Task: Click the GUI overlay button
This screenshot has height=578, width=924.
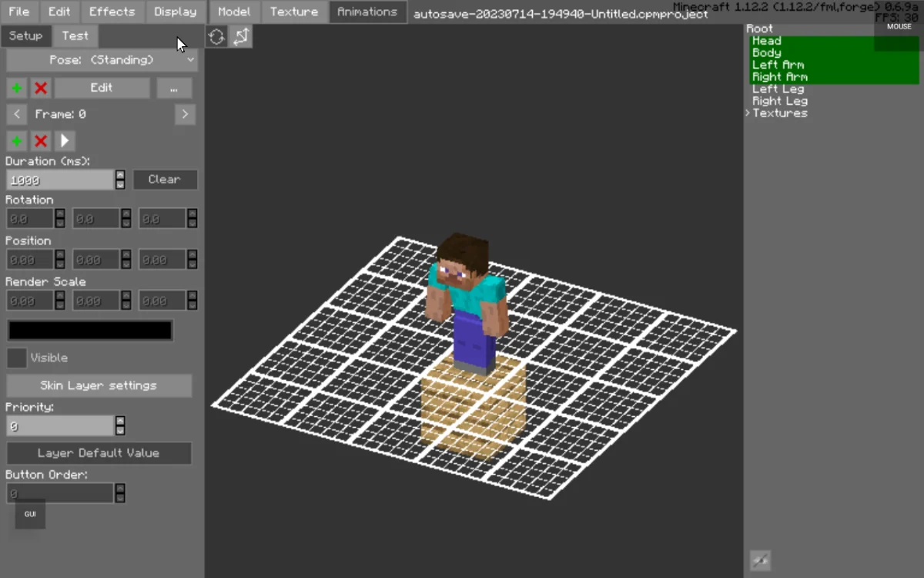Action: click(30, 514)
